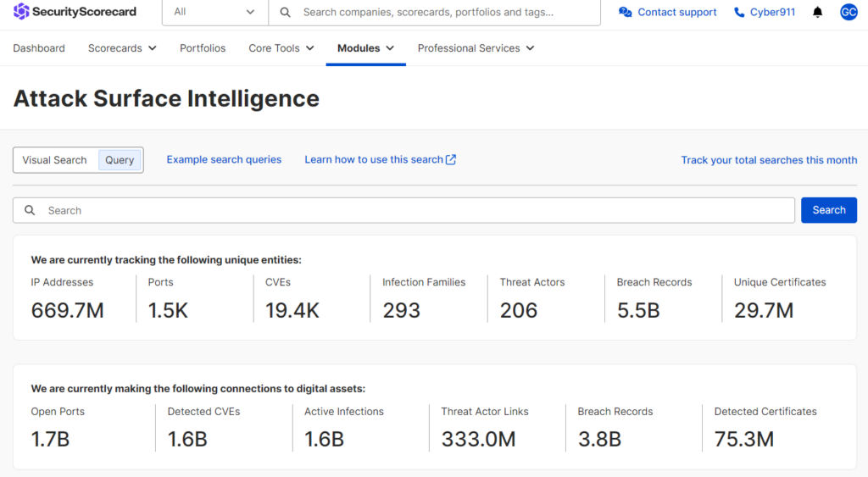Open the Portfolios page
Screen dimensions: 868x477
[203, 48]
